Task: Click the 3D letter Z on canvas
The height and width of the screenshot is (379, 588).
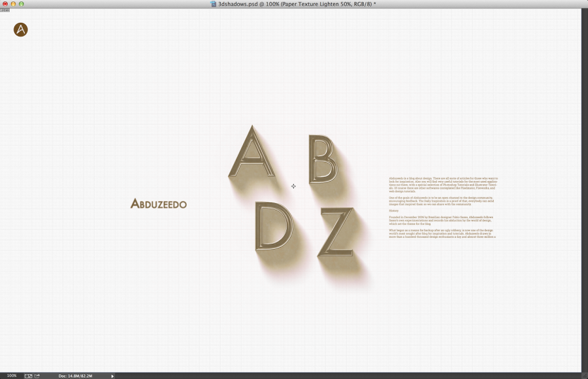Action: coord(336,232)
